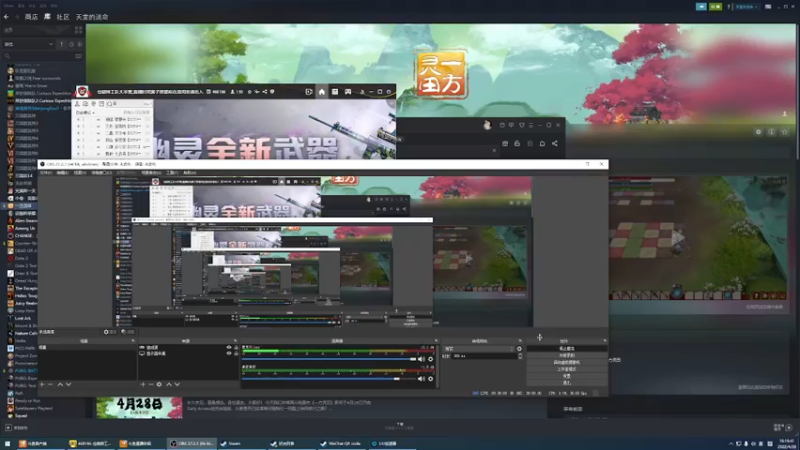Select The Escapists in Steam library

pyautogui.click(x=26, y=288)
